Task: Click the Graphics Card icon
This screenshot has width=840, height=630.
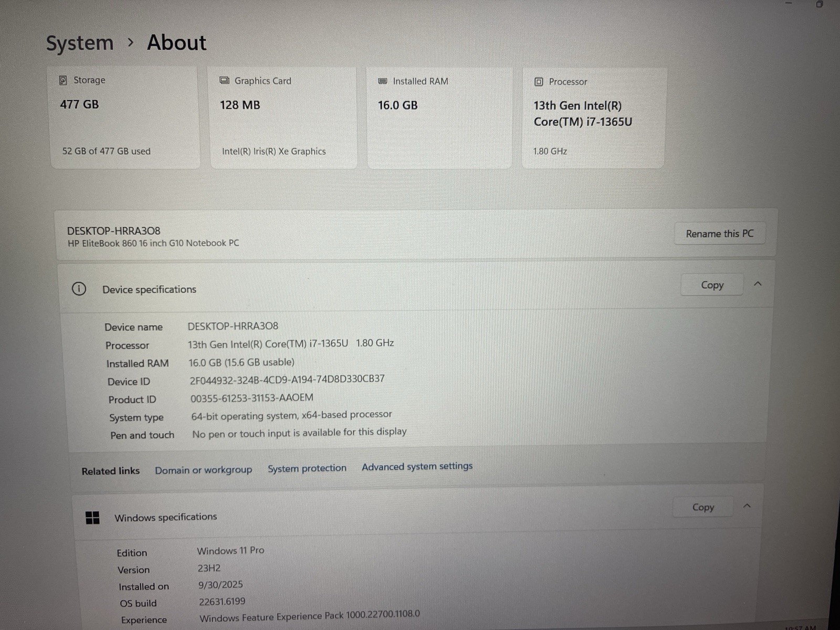Action: [x=224, y=80]
